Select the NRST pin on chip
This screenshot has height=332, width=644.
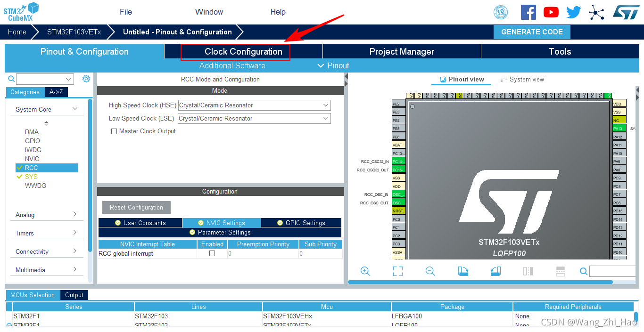[399, 211]
